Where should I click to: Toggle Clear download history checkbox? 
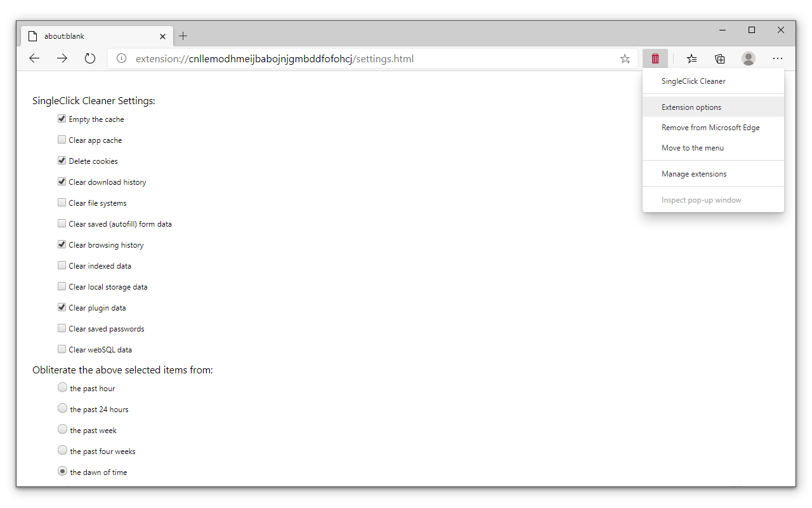(x=62, y=182)
